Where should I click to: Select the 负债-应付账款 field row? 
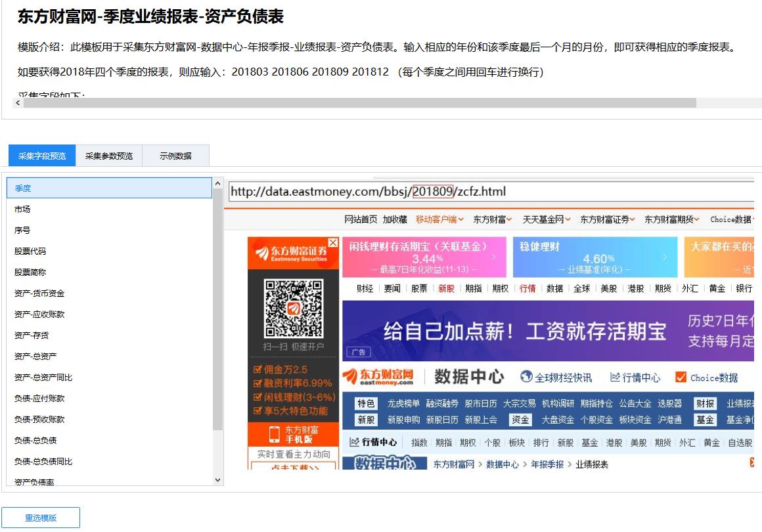tap(109, 399)
